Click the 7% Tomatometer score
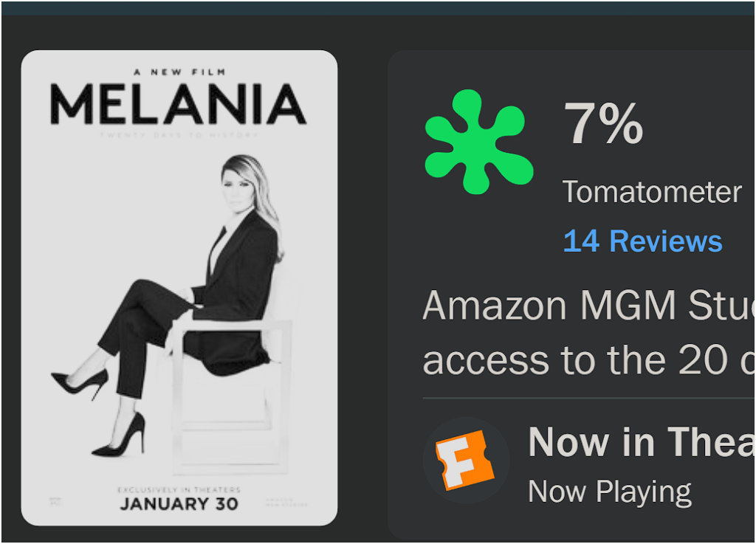Screen dimensions: 756x544 [x=603, y=124]
